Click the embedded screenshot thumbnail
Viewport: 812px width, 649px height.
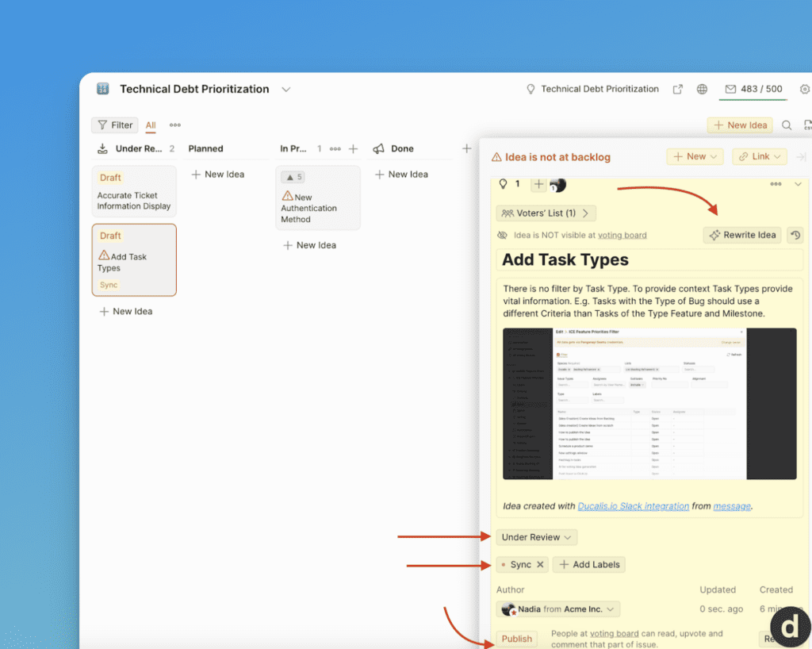[649, 403]
